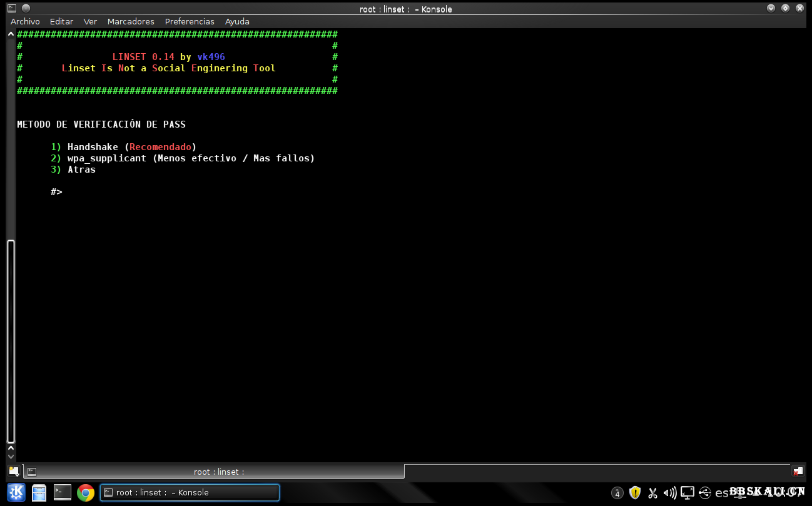Click the Konsole taskbar window button
This screenshot has width=812, height=506.
coord(190,493)
